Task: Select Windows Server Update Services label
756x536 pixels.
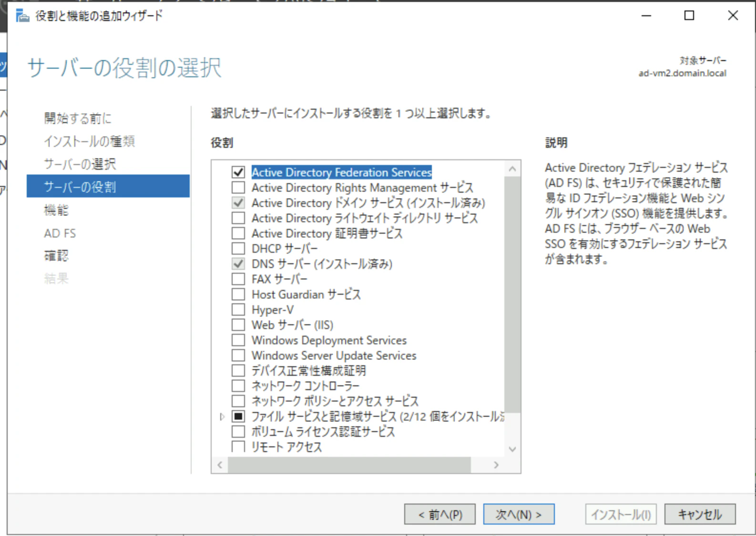Action: tap(334, 355)
